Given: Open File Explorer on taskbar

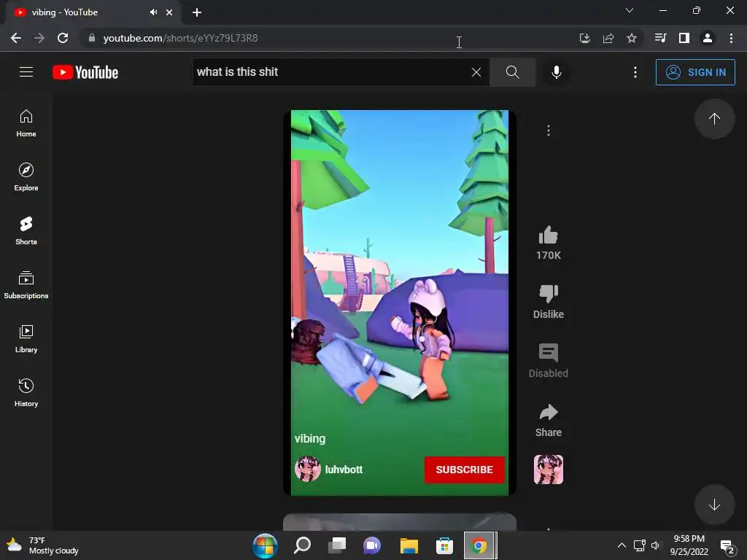Looking at the screenshot, I should point(409,545).
